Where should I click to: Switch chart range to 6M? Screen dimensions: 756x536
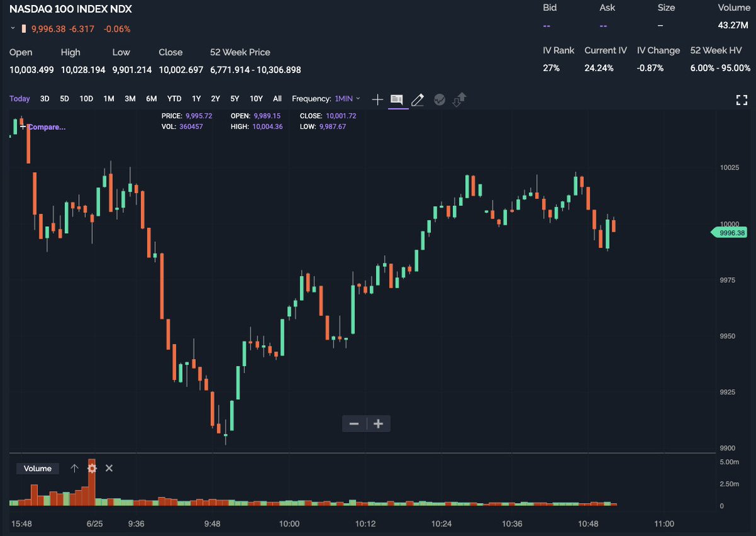[x=151, y=99]
